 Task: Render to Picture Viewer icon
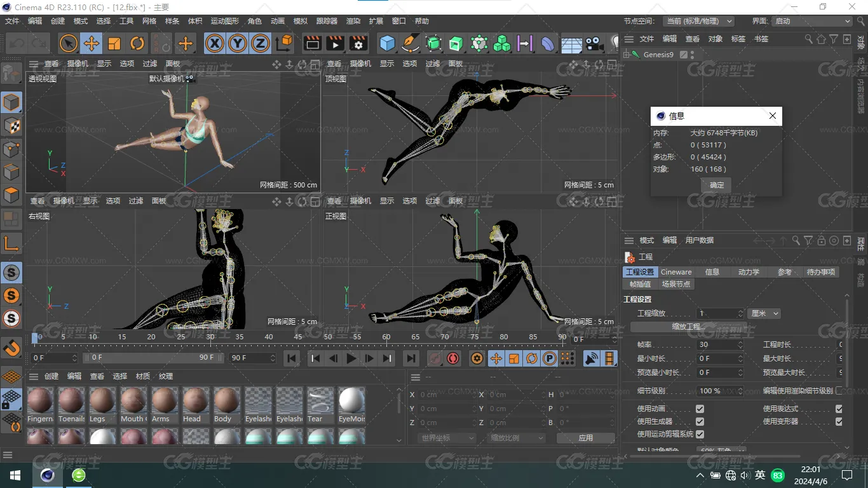click(335, 43)
